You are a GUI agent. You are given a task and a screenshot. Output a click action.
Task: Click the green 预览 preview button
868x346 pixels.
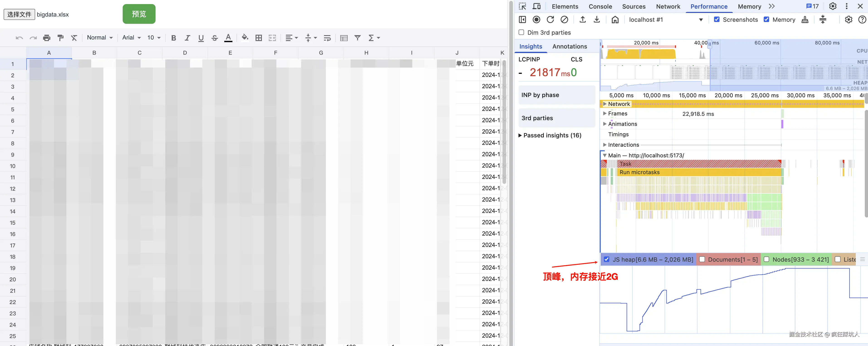(x=139, y=14)
